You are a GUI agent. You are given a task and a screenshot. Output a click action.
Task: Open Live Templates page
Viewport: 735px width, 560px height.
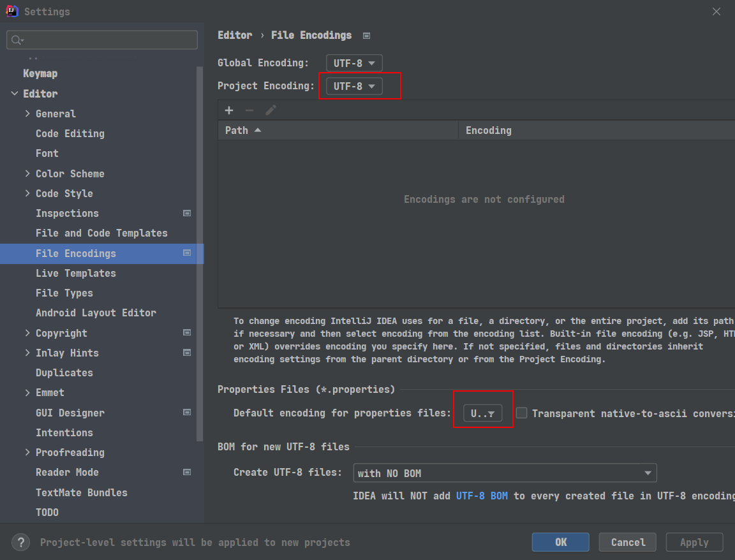76,273
